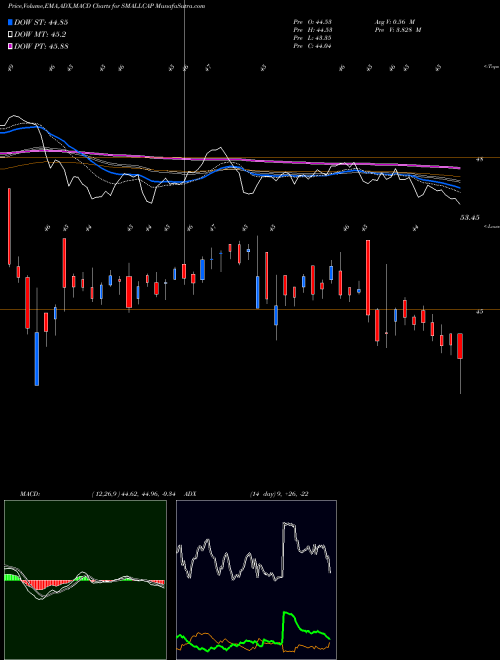Click the Avg V: 0.36 M value
Viewport: 500px width, 660px height.
(x=395, y=21)
